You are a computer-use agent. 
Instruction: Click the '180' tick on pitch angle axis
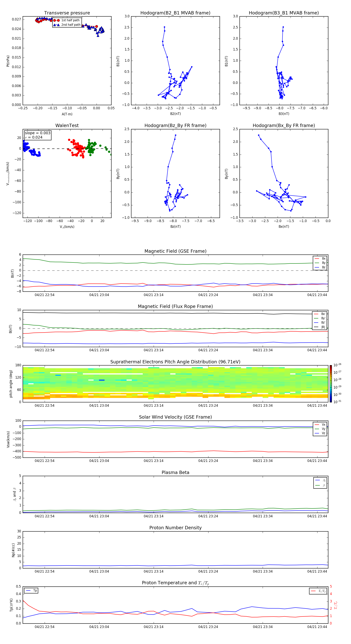tap(18, 365)
